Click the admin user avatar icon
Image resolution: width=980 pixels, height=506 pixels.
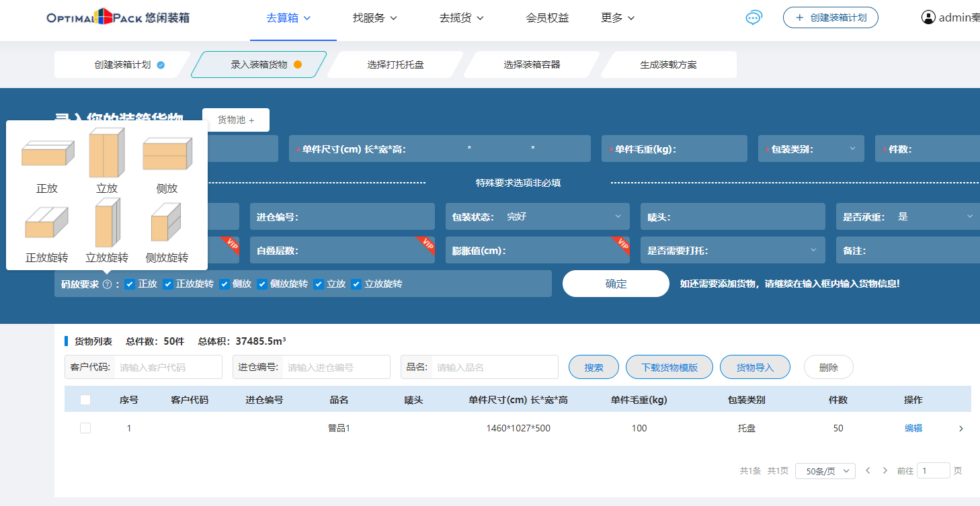click(928, 17)
